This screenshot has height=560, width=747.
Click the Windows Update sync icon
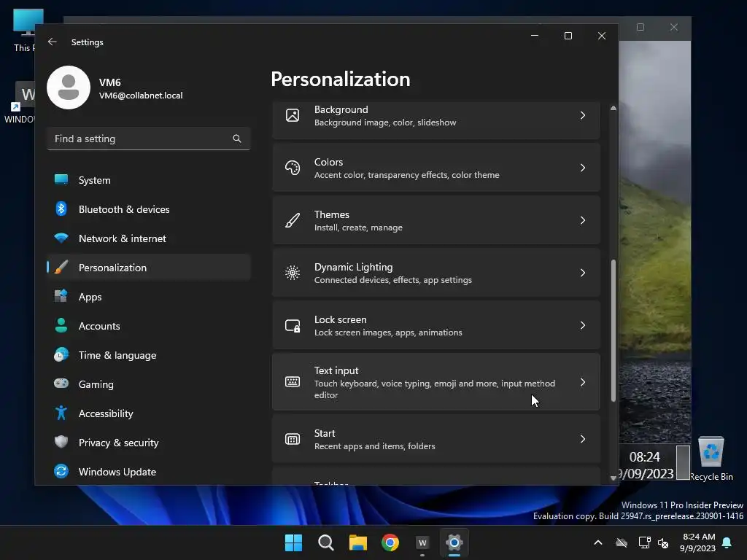point(61,471)
